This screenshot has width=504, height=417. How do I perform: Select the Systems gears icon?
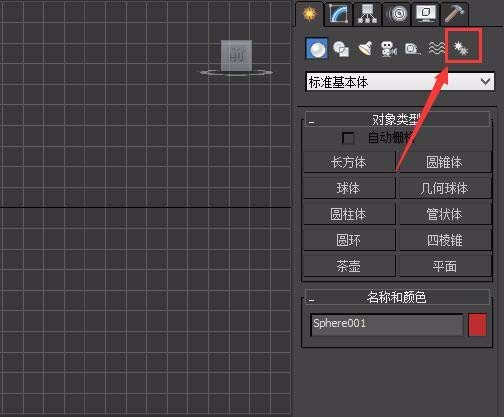pyautogui.click(x=462, y=49)
